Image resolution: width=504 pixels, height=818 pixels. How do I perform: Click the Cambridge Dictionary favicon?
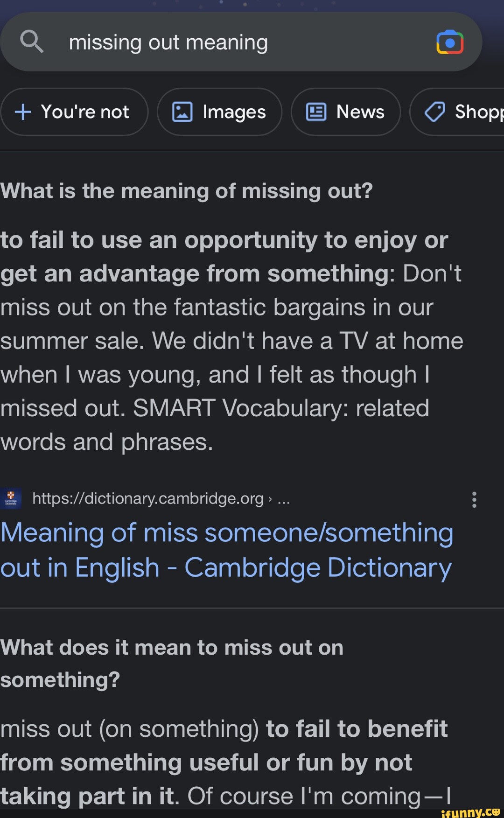coord(11,498)
